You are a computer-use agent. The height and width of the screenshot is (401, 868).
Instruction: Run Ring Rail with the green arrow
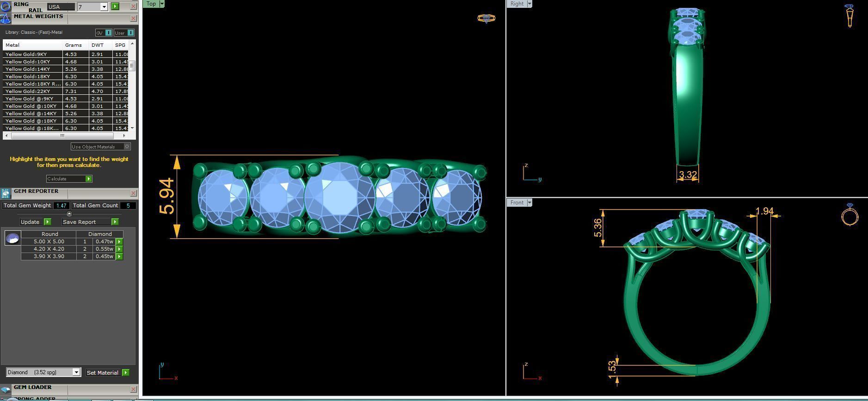(x=115, y=6)
